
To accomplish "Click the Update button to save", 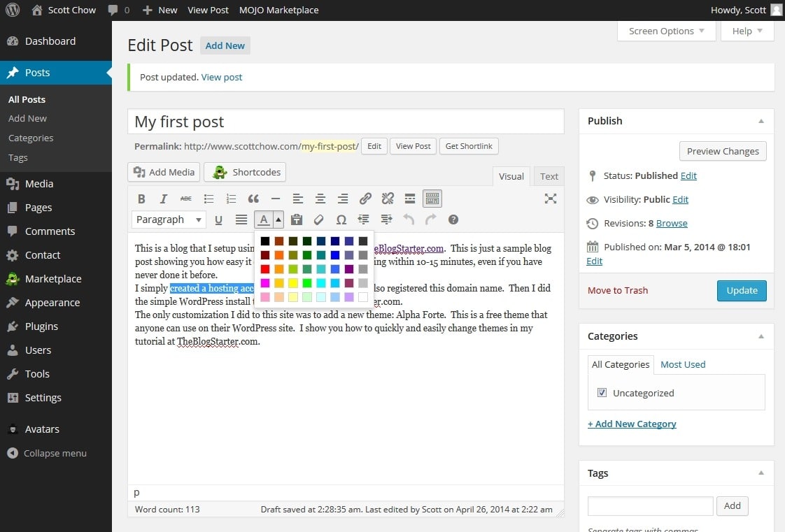I will [742, 290].
